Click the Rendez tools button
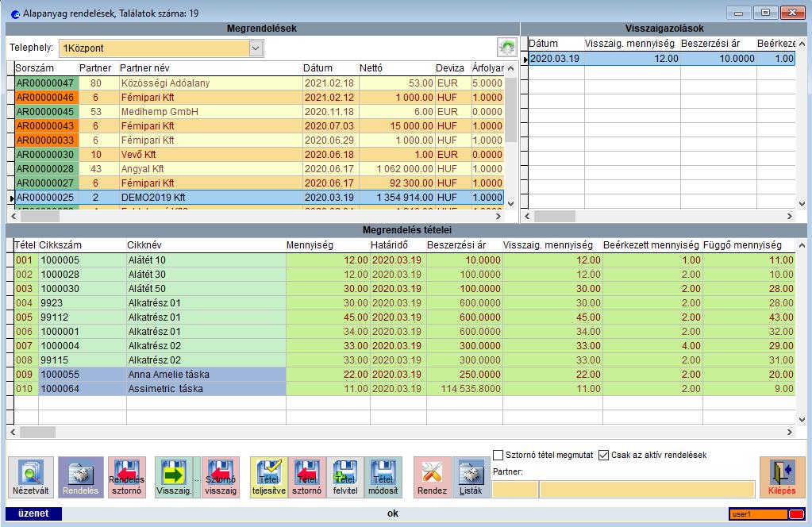Viewport: 812px width, 527px height. 433,477
